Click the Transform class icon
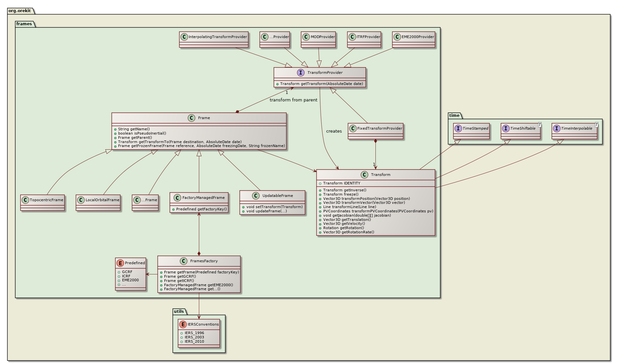 click(364, 175)
